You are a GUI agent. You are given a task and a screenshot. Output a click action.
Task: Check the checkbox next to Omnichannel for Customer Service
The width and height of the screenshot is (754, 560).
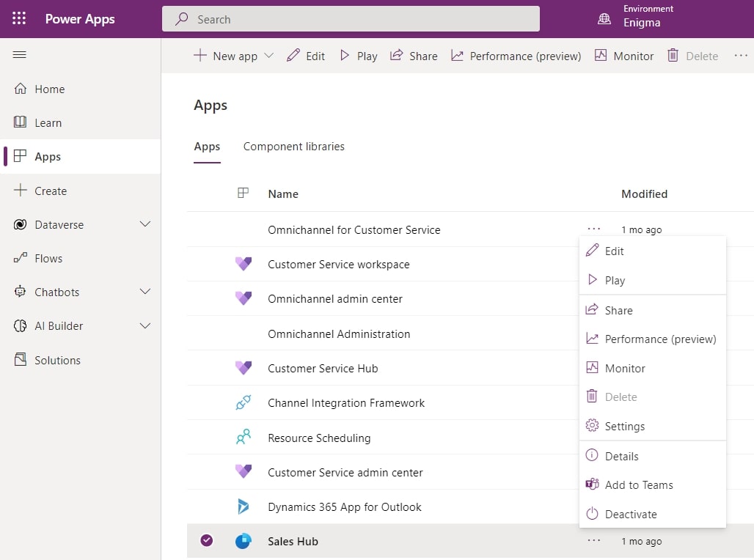[207, 229]
